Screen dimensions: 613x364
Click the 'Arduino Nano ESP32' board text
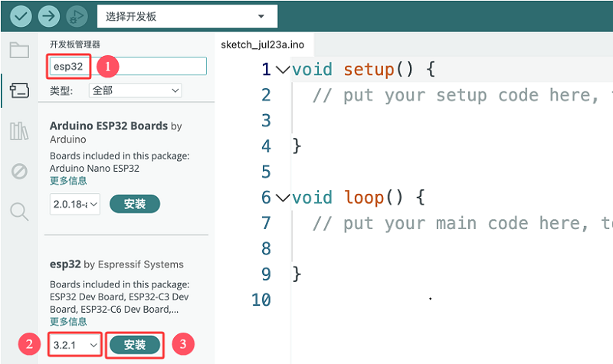[94, 168]
